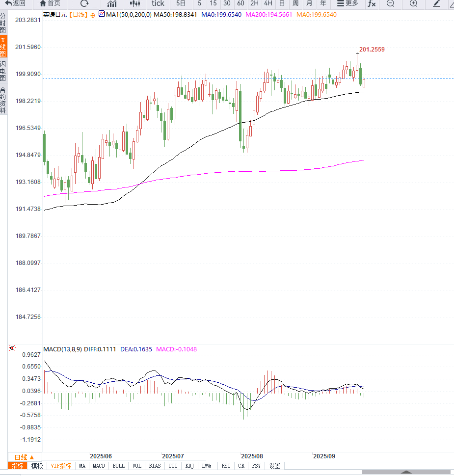Click the DEA:0.1635 readout
The width and height of the screenshot is (454, 476).
[x=136, y=349]
